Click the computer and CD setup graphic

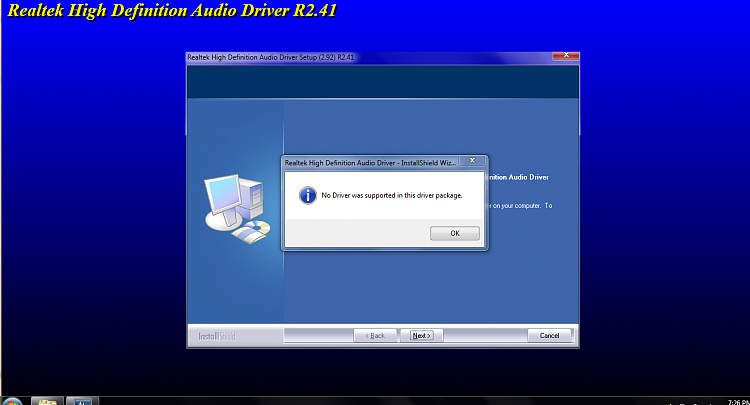pos(237,209)
